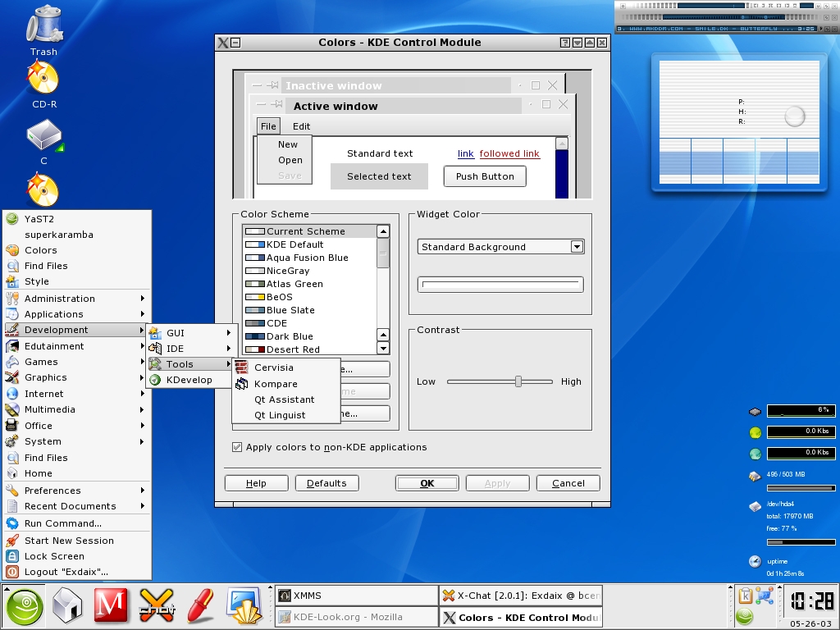Click Logout "Exdaix" in start menu

tap(77, 572)
